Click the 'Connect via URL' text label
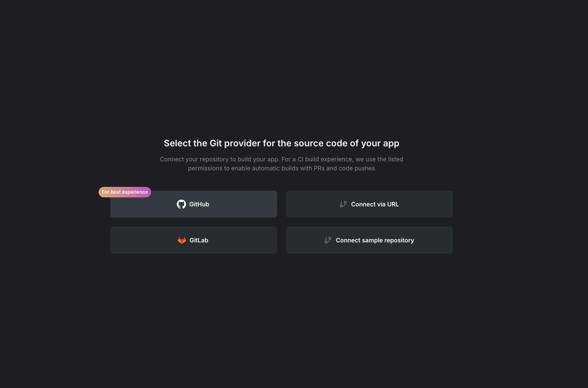Screen dimensions: 588x388 pyautogui.click(x=375, y=204)
